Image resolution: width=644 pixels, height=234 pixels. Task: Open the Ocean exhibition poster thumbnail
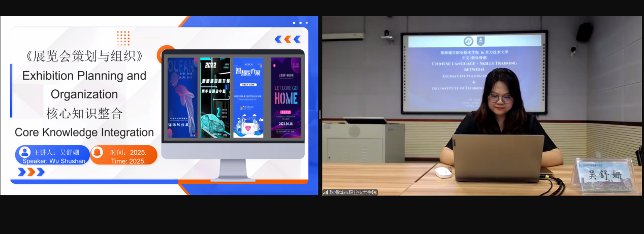(x=182, y=97)
